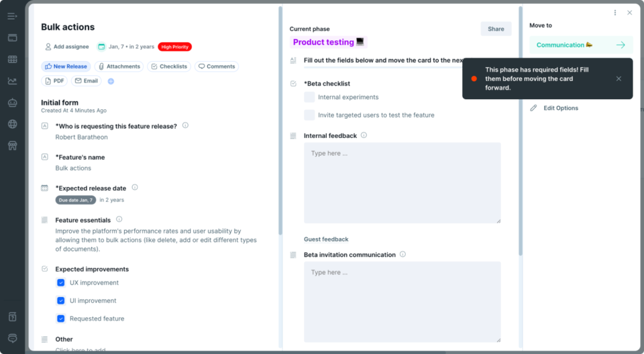Uncheck the UX improvement checkbox
Image resolution: width=644 pixels, height=354 pixels.
[61, 282]
